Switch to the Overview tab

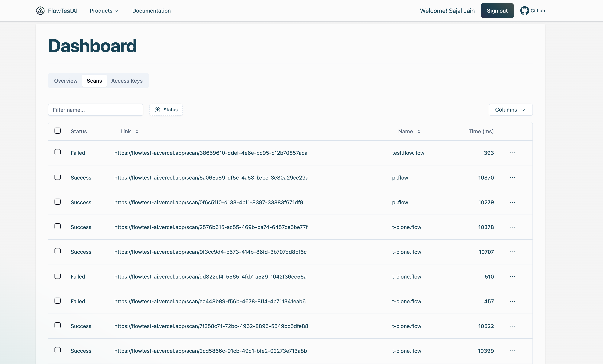(66, 81)
